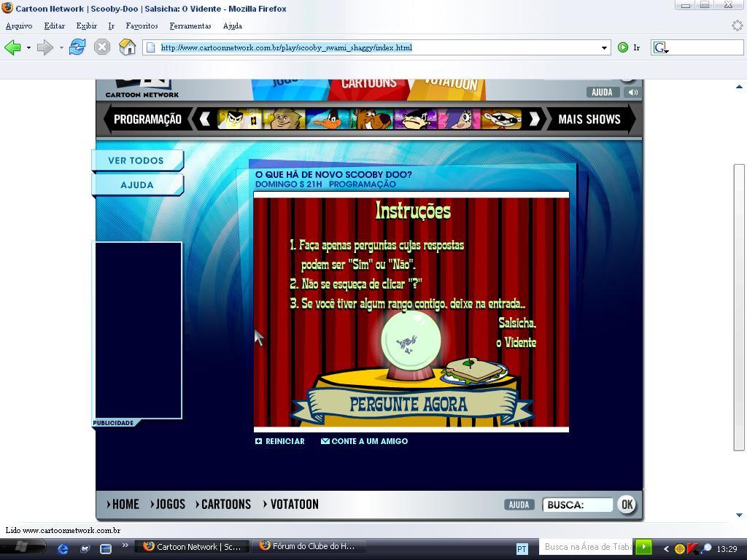Screen dimensions: 747x560
Task: Open the Ferramentas menu
Action: coord(190,26)
